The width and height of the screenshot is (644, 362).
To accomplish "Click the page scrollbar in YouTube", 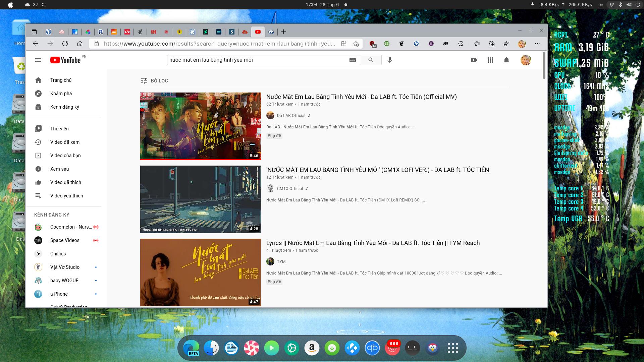I will tap(544, 66).
